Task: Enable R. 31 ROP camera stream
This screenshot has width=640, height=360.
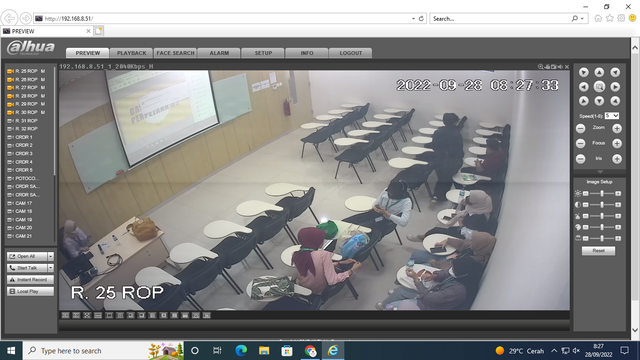Action: pos(23,121)
